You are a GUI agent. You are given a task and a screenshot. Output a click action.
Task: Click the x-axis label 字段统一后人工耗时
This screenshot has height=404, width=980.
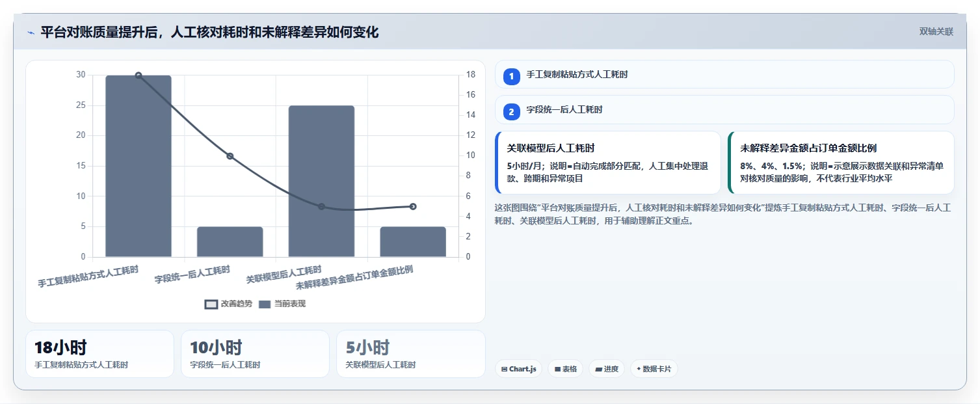(x=192, y=275)
